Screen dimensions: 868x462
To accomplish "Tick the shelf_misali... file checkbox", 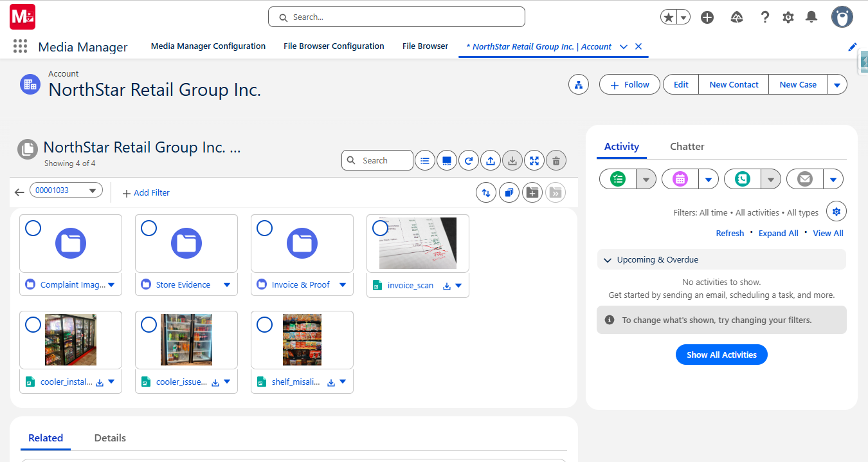I will (x=264, y=324).
